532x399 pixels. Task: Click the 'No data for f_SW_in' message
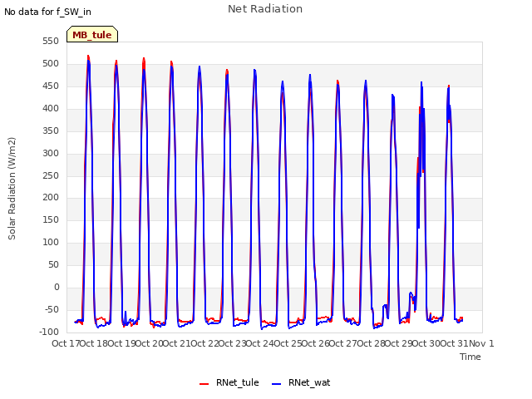[47, 12]
